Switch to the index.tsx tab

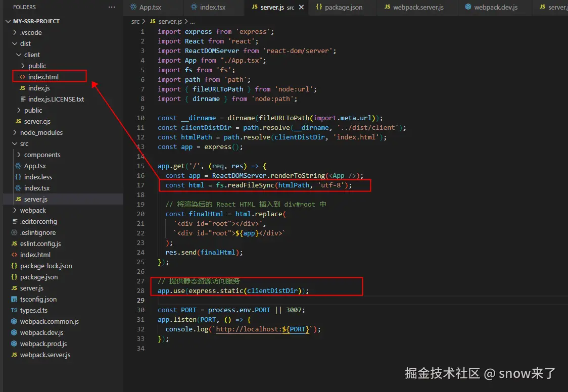point(213,7)
